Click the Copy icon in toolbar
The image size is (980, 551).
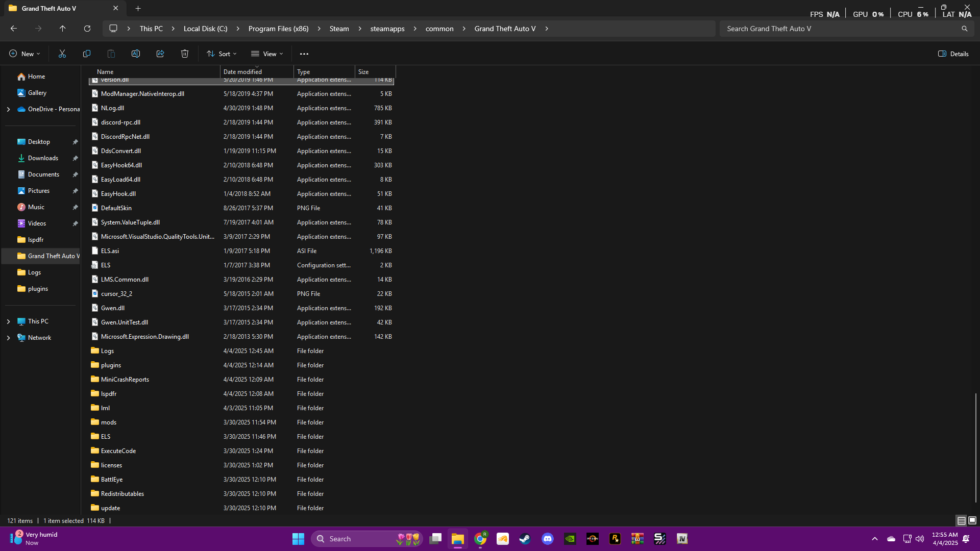[x=87, y=54]
